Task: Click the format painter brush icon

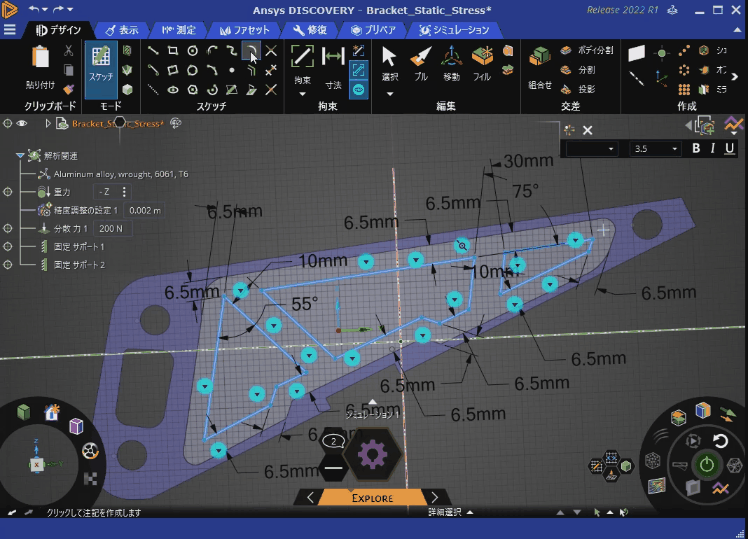Action: click(68, 89)
